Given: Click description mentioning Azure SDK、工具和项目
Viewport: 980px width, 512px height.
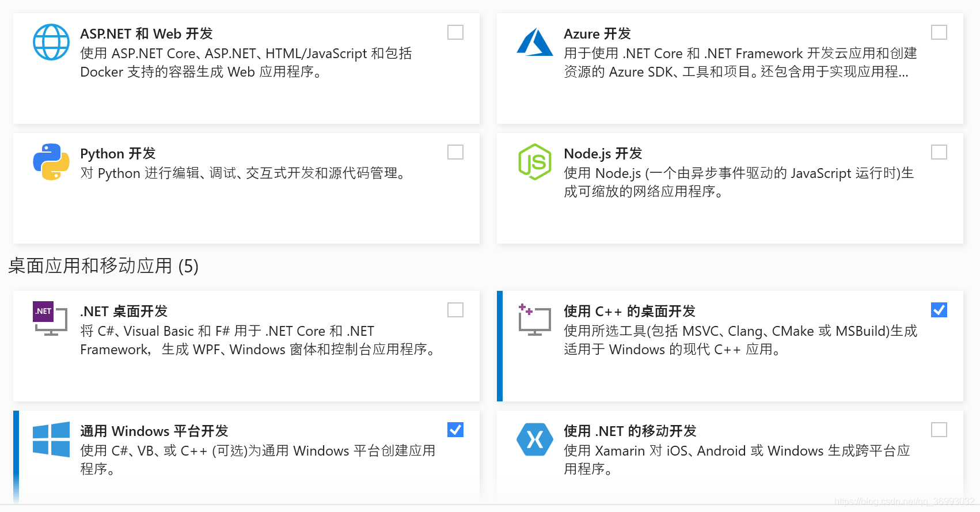Looking at the screenshot, I should pyautogui.click(x=740, y=63).
